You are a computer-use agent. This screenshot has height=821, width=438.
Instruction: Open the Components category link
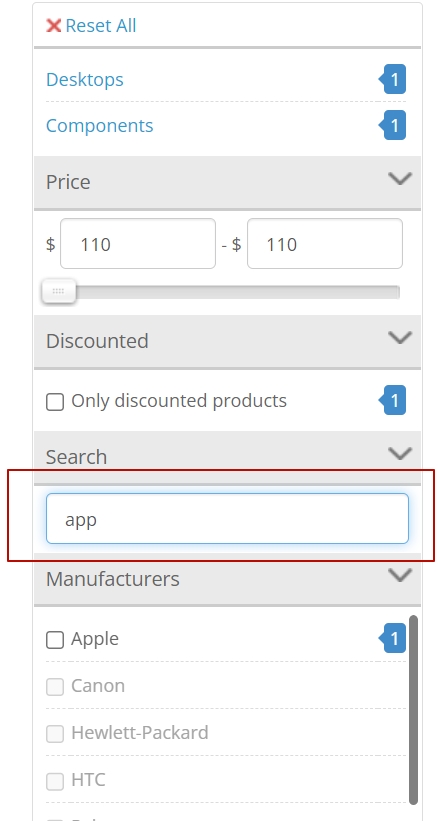point(99,126)
